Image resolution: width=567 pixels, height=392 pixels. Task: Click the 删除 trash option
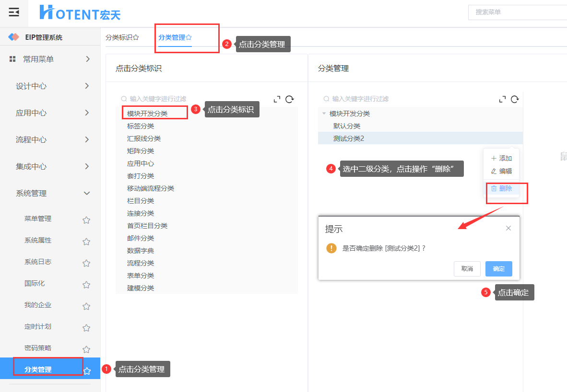501,188
